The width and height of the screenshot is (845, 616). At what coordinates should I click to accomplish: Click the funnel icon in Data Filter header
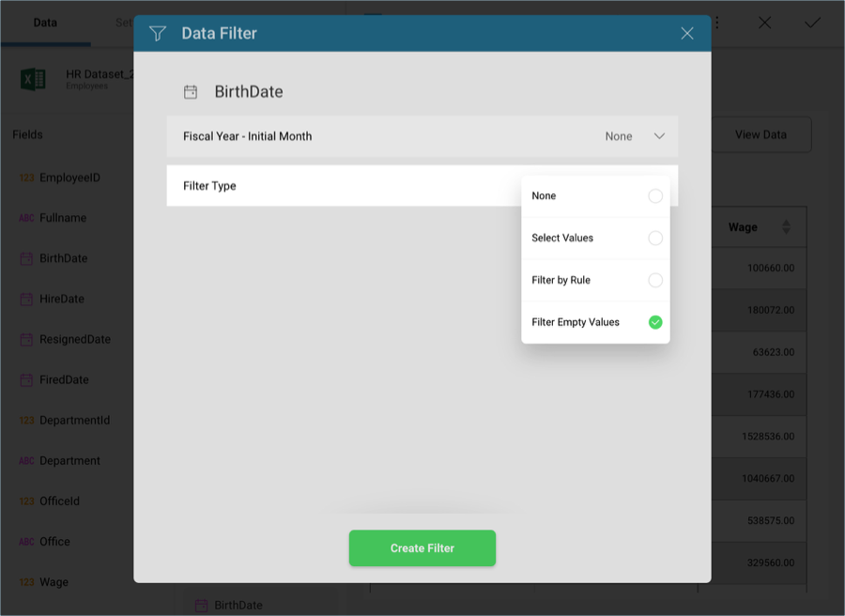pyautogui.click(x=158, y=34)
